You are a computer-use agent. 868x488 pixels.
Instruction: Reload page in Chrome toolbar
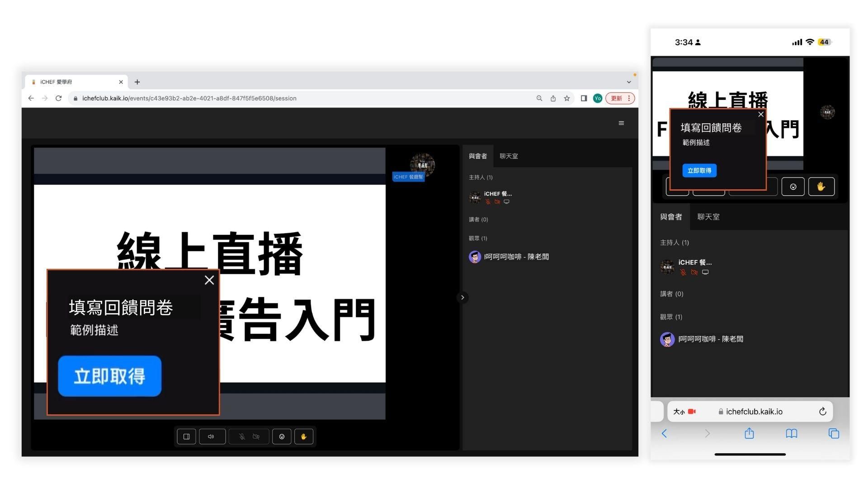tap(58, 98)
